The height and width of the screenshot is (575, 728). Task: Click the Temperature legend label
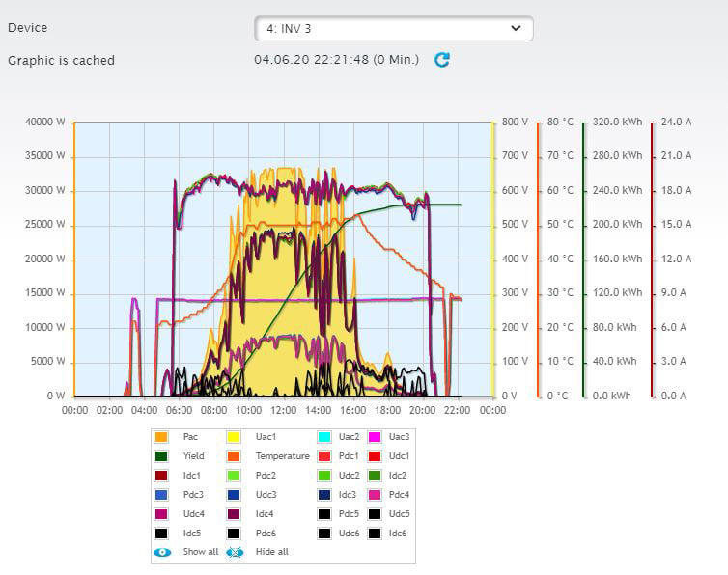[282, 456]
